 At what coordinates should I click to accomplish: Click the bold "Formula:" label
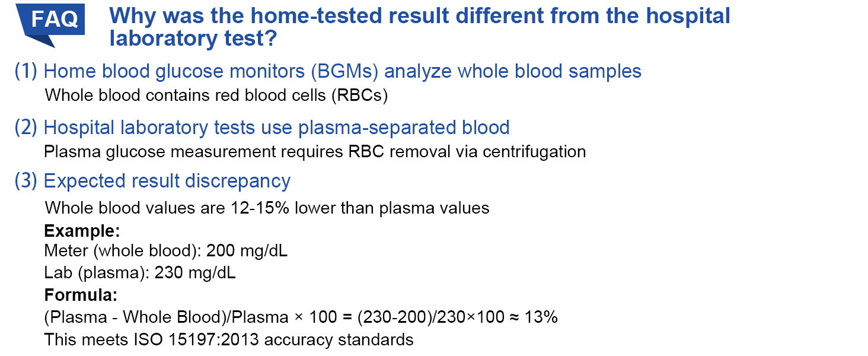81,295
